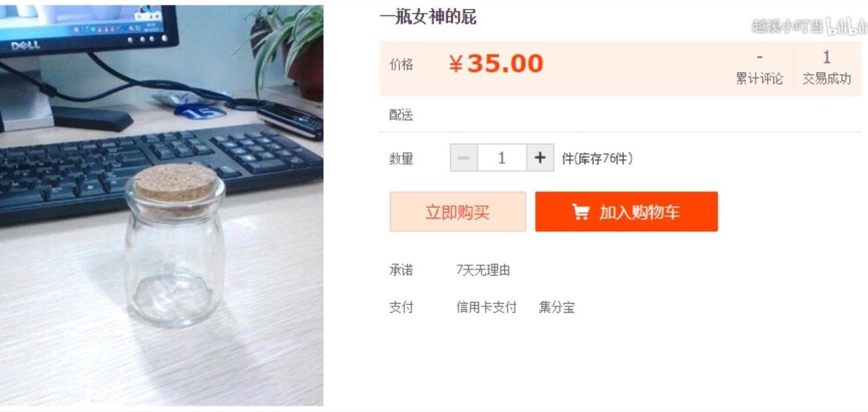The height and width of the screenshot is (412, 868).
Task: Click the minus quantity stepper button
Action: [x=464, y=158]
